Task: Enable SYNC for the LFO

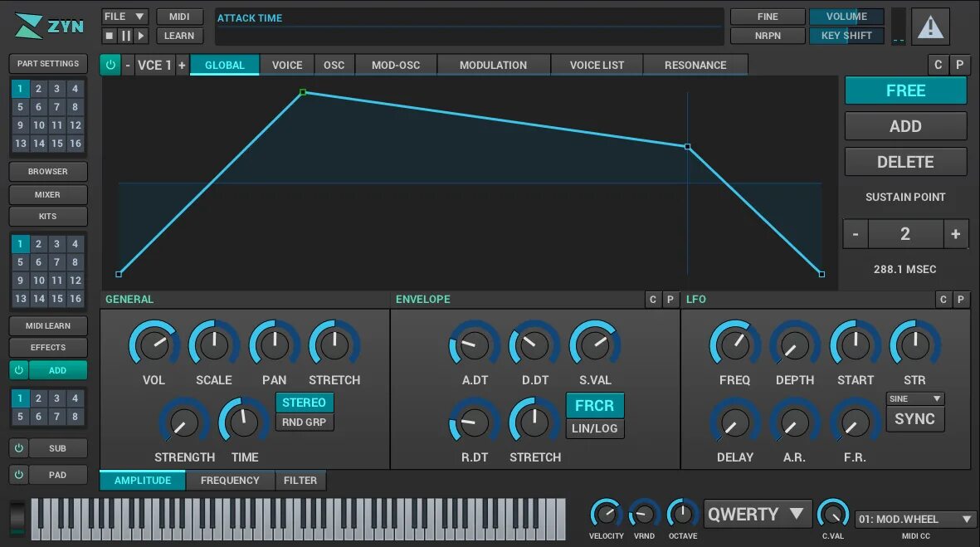Action: (x=915, y=419)
